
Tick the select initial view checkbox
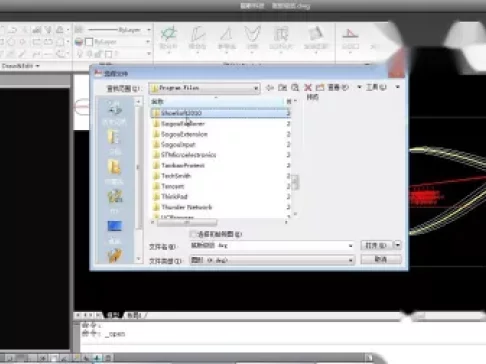(x=193, y=234)
